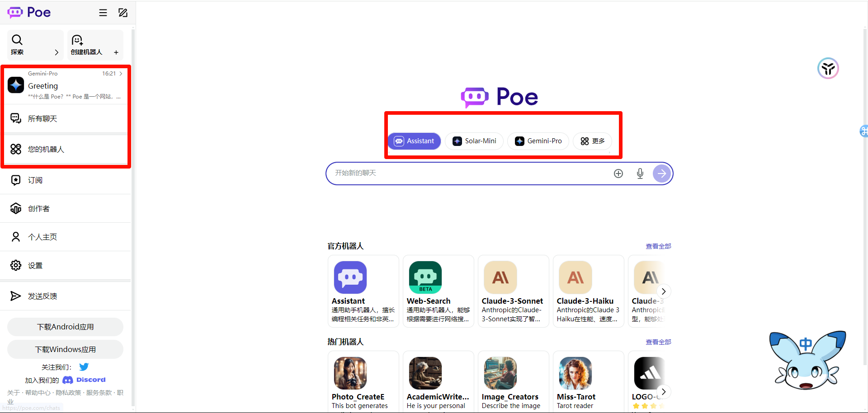Select the Assistant bot chip
868x413 pixels.
pos(414,141)
